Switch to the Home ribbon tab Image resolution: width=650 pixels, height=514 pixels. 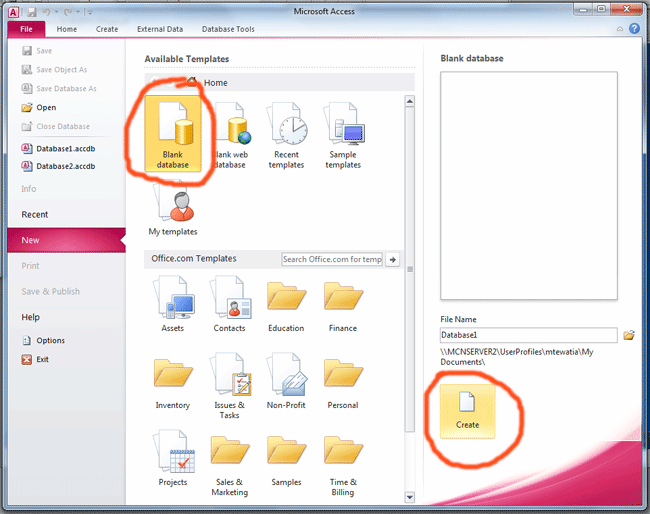(x=67, y=29)
